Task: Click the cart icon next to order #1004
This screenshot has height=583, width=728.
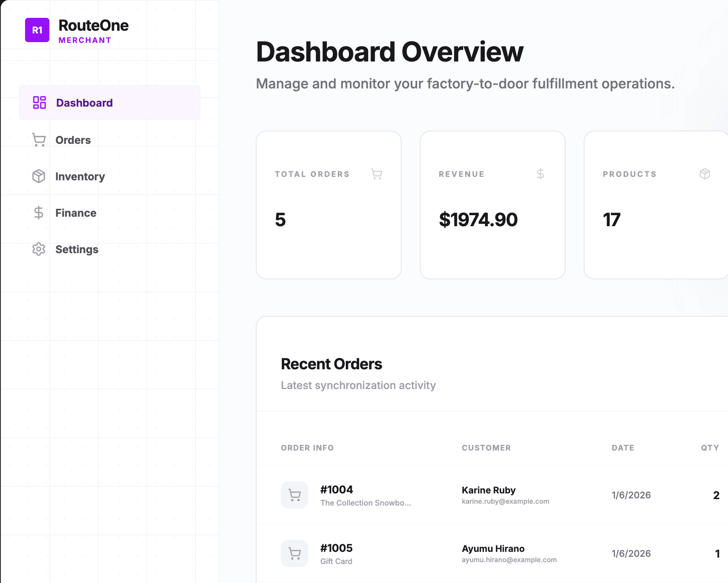Action: 294,495
